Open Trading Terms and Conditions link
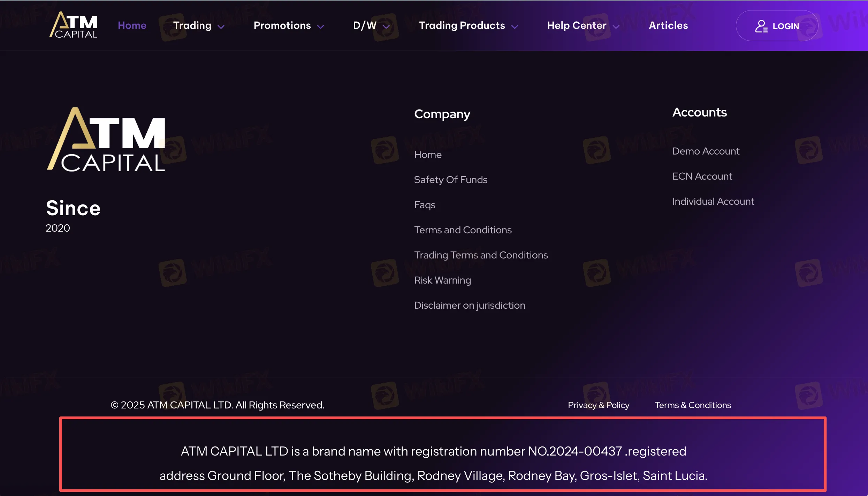Viewport: 868px width, 496px height. tap(481, 255)
